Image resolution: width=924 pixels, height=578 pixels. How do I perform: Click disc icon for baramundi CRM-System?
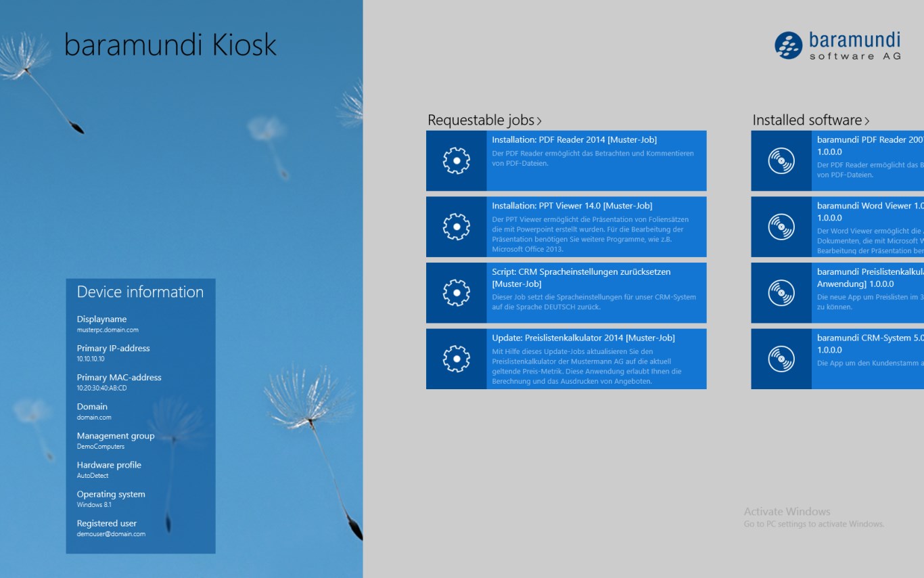tap(781, 359)
